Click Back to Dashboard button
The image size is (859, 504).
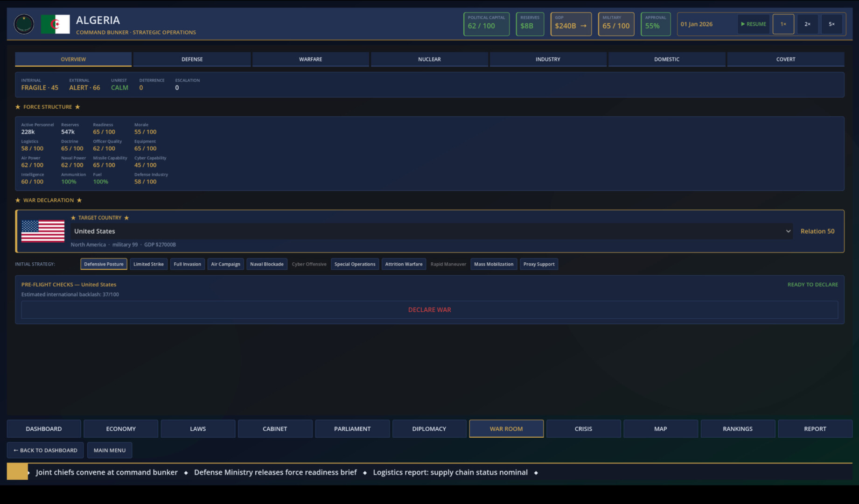pos(45,450)
